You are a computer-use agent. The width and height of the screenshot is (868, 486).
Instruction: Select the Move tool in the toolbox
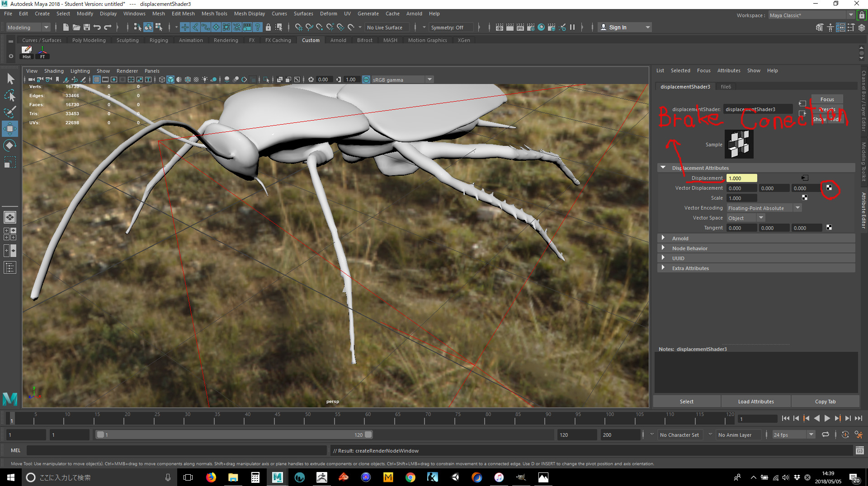coord(10,129)
